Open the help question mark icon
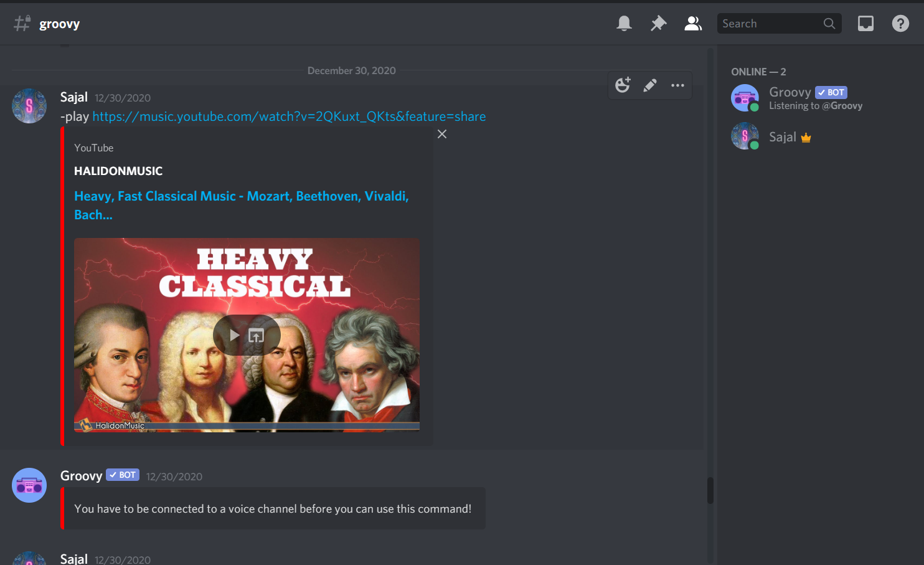The image size is (924, 565). [900, 24]
